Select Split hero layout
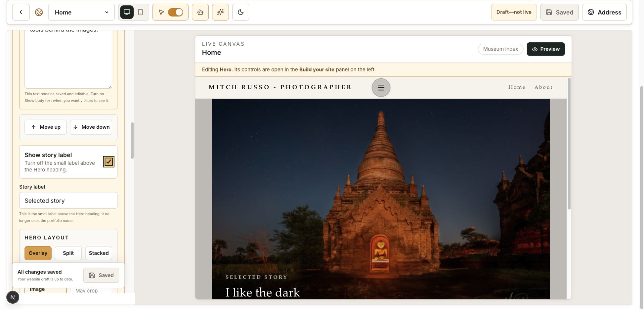 (x=68, y=253)
